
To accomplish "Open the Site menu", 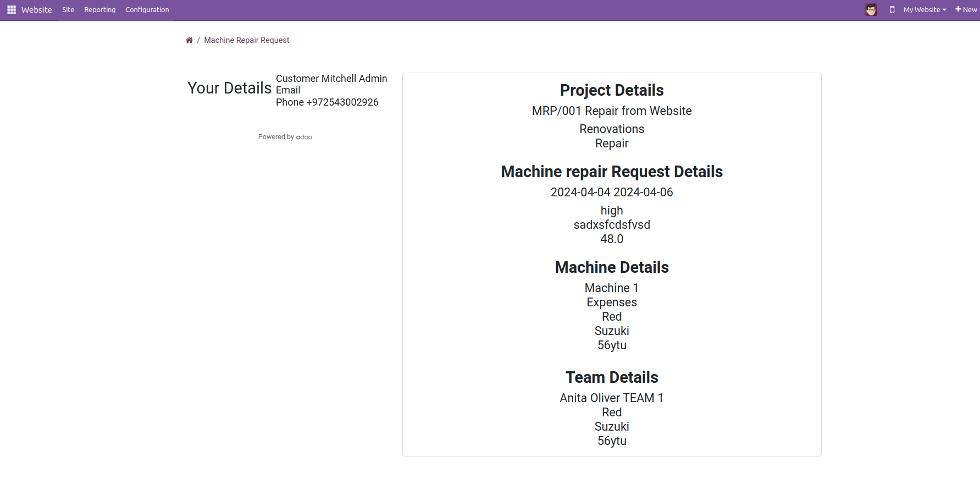I will tap(68, 10).
